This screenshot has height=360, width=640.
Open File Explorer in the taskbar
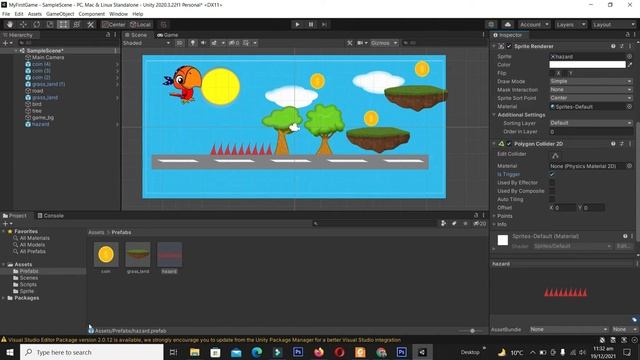(195, 352)
